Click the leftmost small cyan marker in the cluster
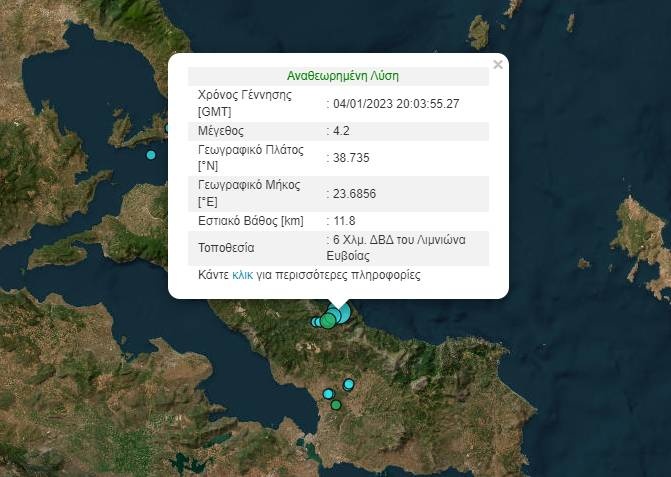 [316, 322]
